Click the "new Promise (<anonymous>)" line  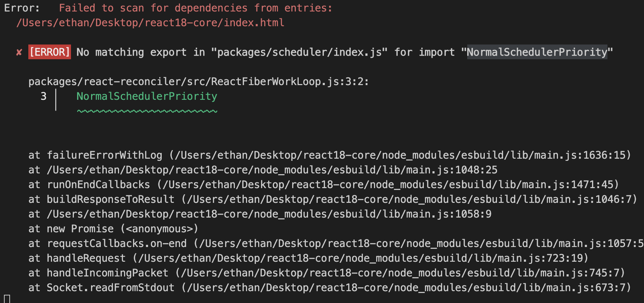113,229
